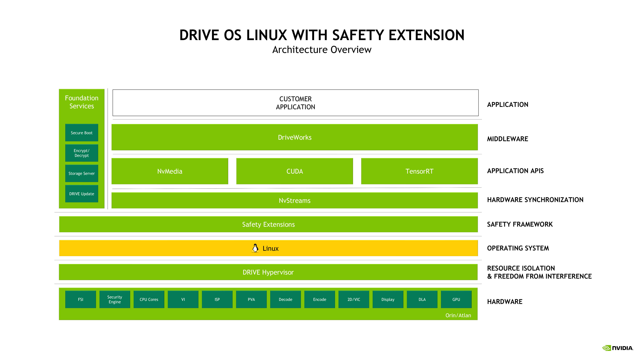
Task: Select the Encode hardware block
Action: click(319, 299)
